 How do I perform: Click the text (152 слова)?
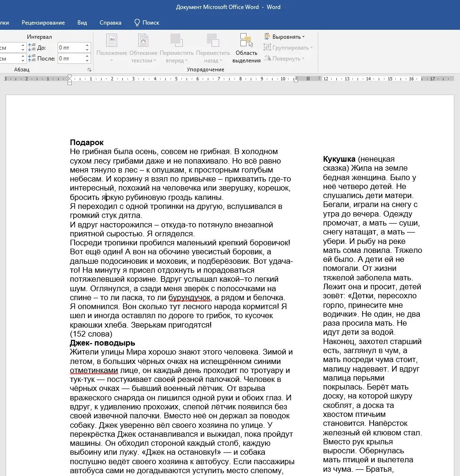tap(91, 334)
